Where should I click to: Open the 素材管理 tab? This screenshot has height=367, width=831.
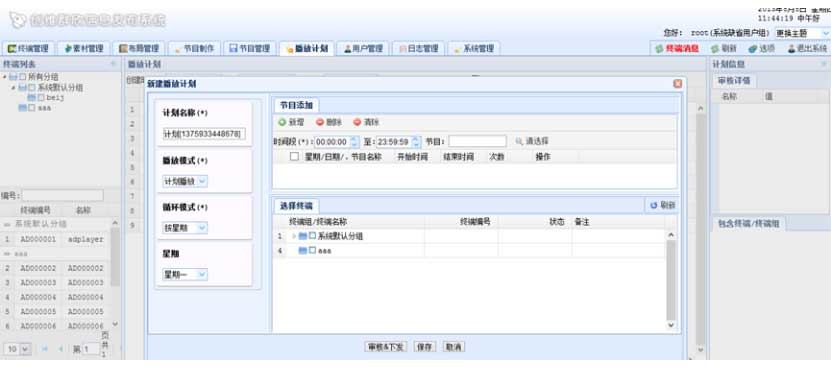click(84, 48)
